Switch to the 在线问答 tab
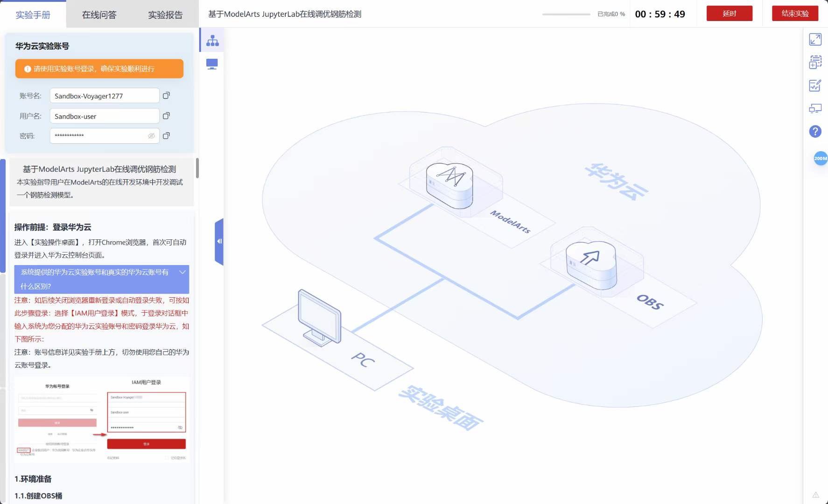This screenshot has height=504, width=828. [99, 15]
